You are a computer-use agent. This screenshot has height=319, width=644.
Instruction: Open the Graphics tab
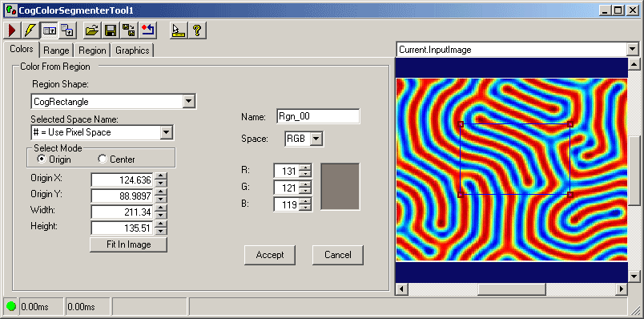132,50
